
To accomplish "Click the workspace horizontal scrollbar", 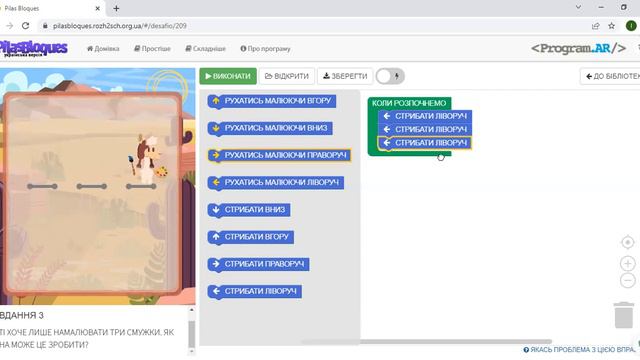I will click(427, 342).
